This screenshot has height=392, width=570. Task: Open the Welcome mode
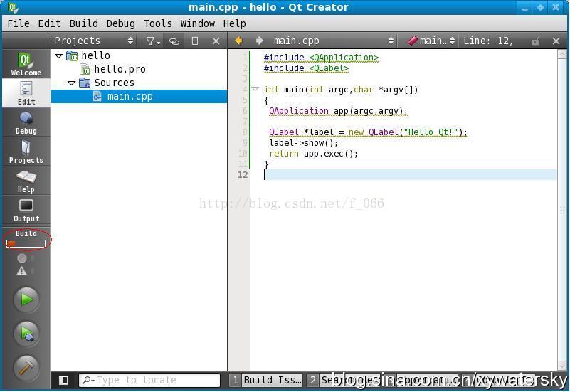[26, 63]
